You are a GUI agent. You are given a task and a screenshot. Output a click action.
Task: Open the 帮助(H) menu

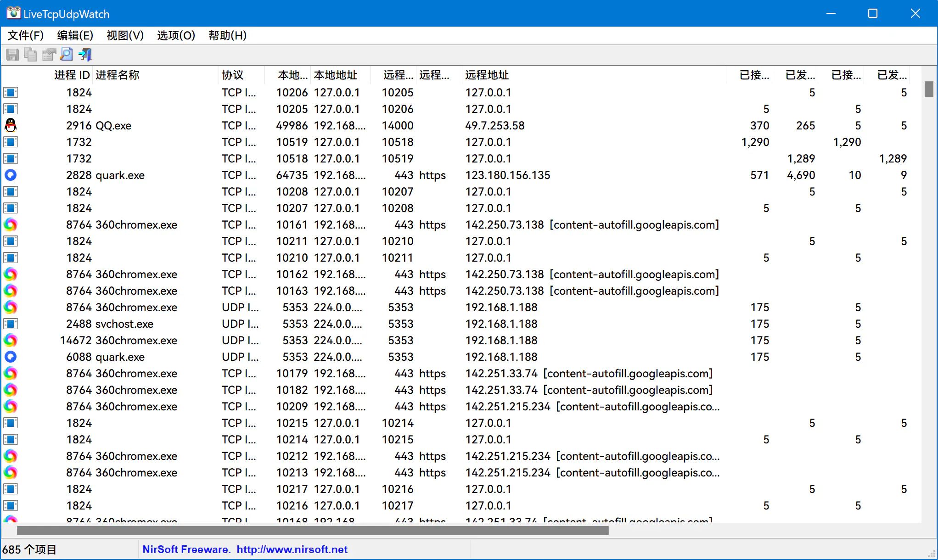[x=227, y=35]
